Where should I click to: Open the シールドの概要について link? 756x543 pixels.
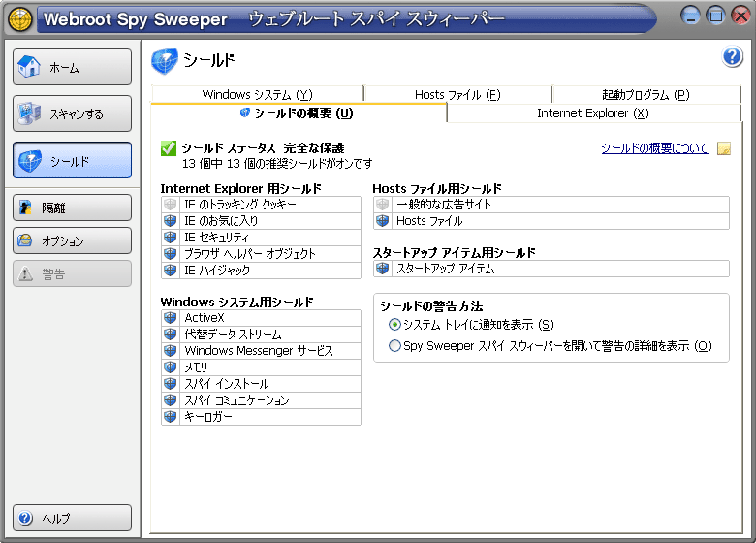point(654,148)
